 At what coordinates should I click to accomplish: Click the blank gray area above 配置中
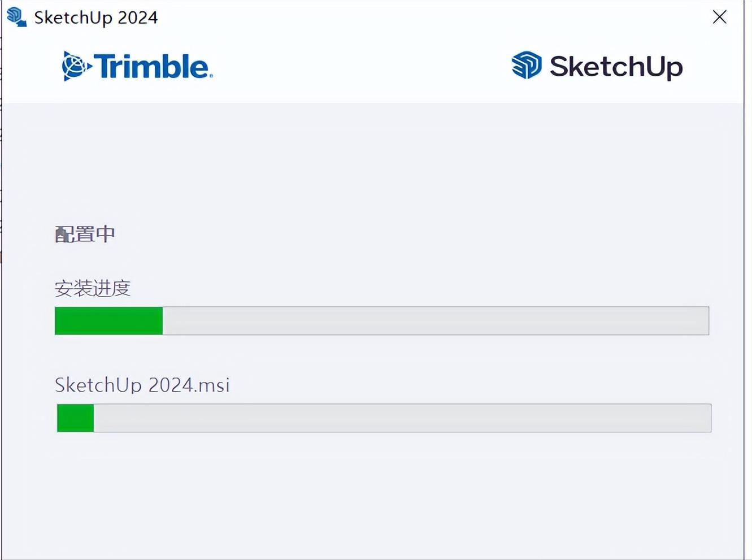click(x=373, y=164)
